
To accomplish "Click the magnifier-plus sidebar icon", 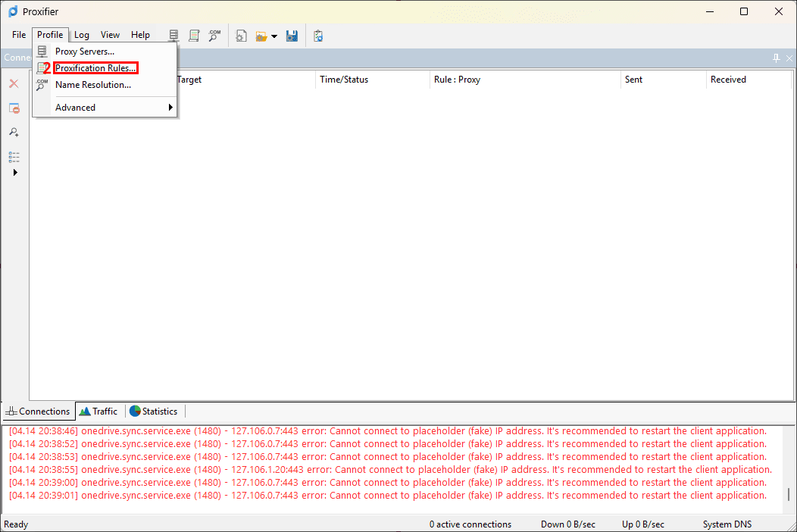I will (14, 132).
